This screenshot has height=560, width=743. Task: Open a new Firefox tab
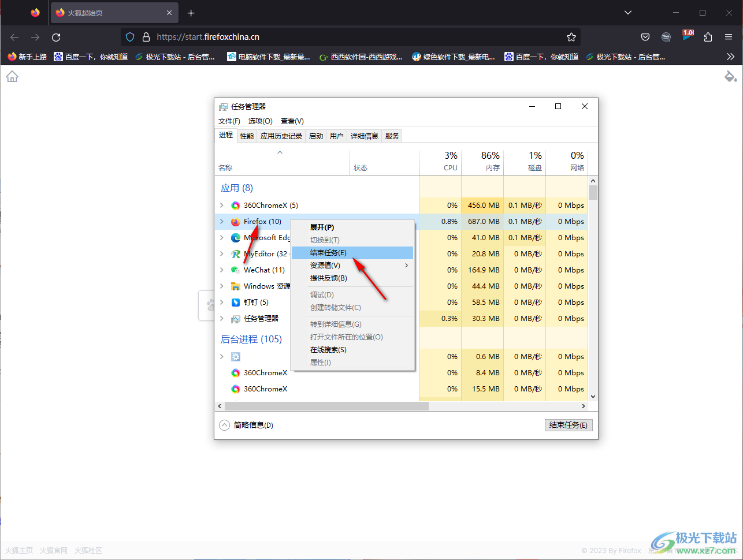coord(191,13)
